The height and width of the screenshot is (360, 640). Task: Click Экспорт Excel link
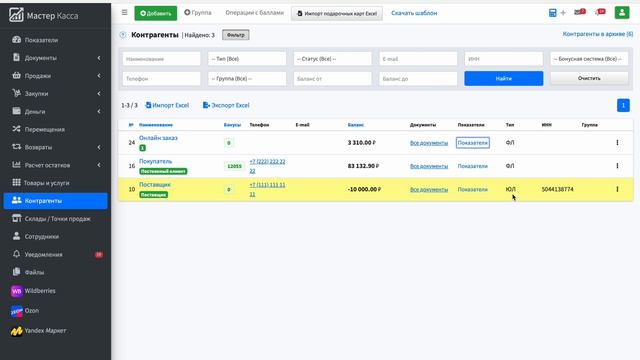pos(226,105)
